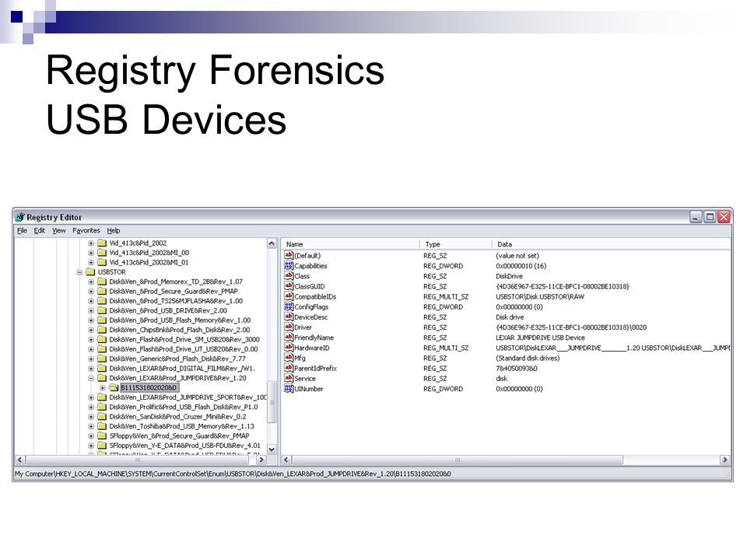Click the values pane horizontal scrollbar thumb

458,460
